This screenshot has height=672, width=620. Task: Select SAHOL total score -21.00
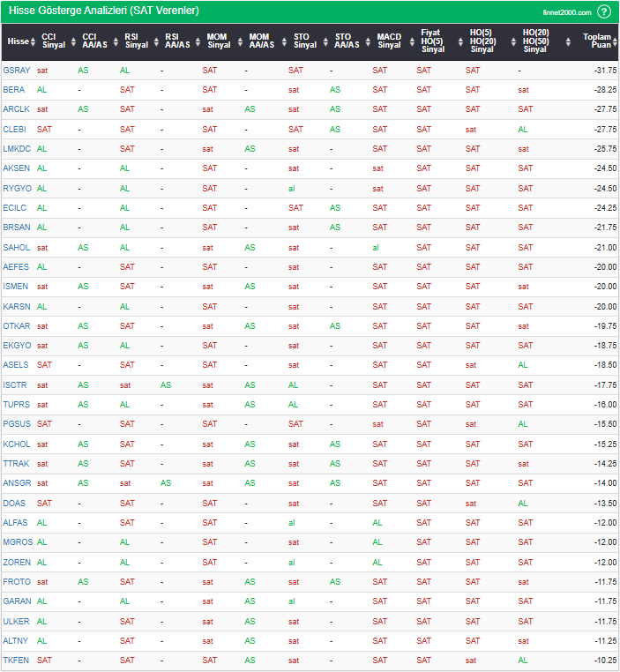[x=605, y=247]
